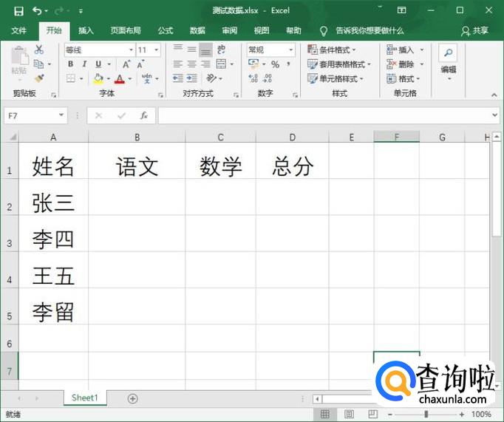Image resolution: width=504 pixels, height=422 pixels.
Task: Add a new sheet with plus button
Action: tap(133, 398)
